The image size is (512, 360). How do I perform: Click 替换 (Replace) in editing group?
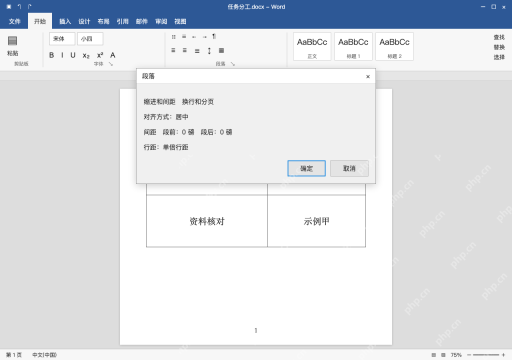(499, 47)
